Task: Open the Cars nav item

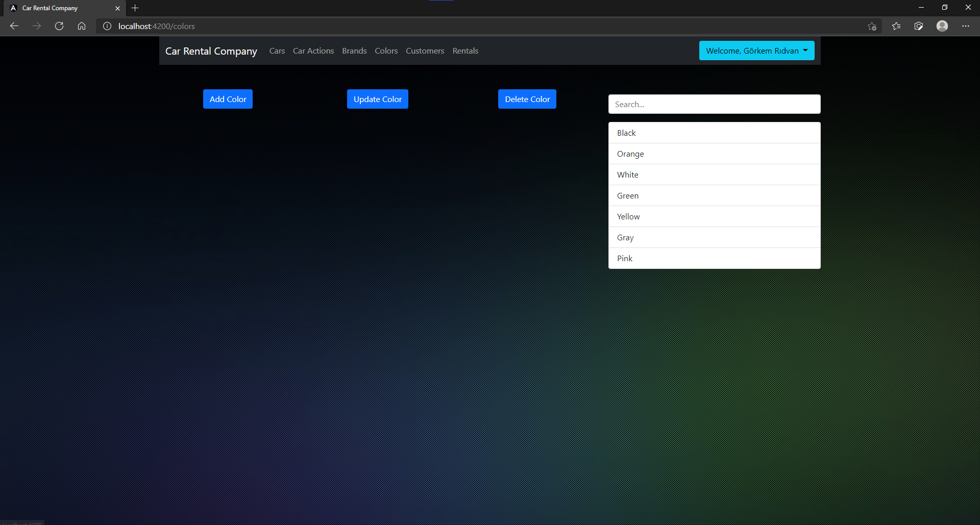Action: coord(277,51)
